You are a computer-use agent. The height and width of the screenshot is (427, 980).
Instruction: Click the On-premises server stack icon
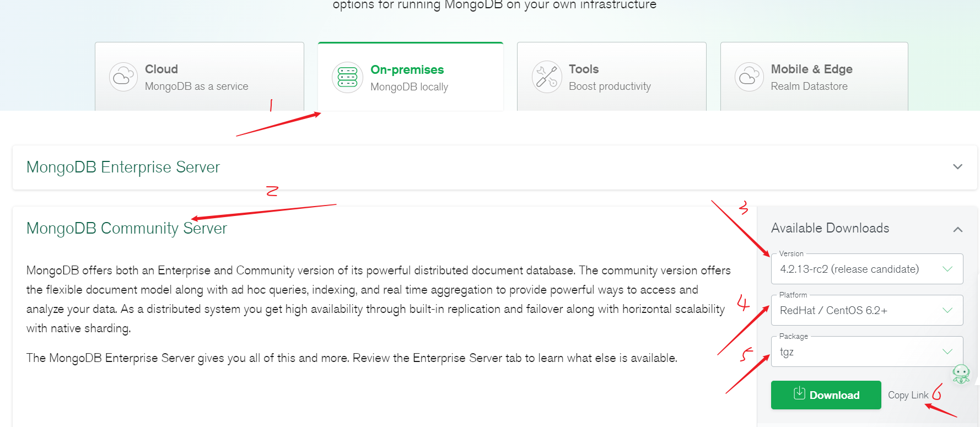[x=347, y=77]
